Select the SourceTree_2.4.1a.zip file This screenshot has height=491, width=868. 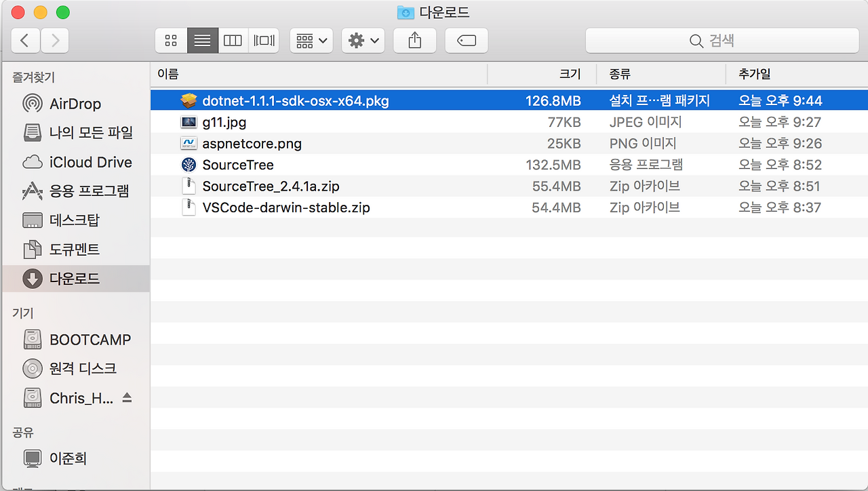[x=509, y=186]
